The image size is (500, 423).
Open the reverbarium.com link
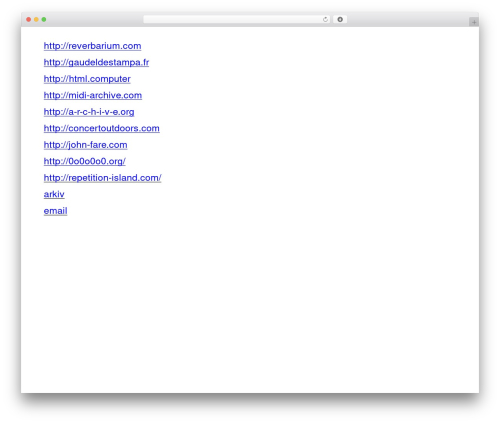92,46
